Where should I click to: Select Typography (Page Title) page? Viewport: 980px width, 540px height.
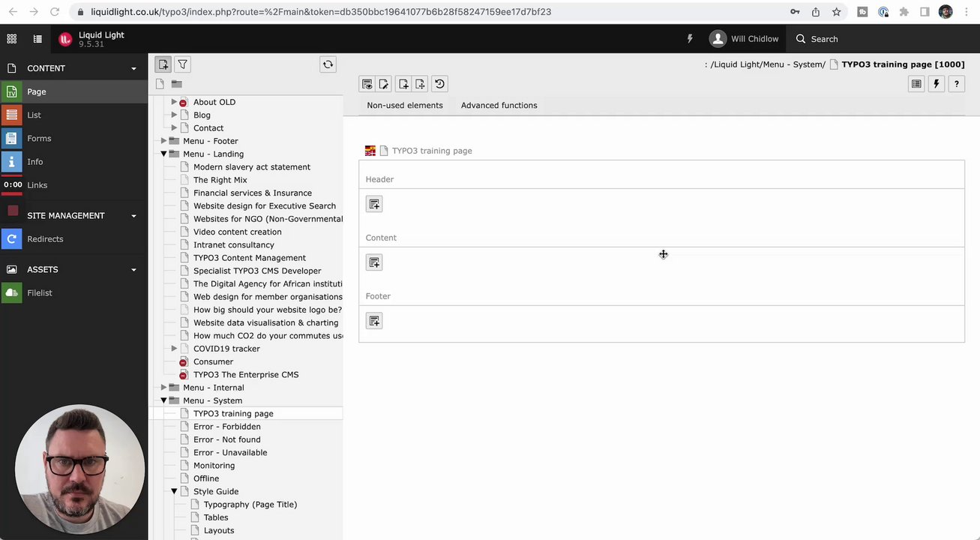250,505
